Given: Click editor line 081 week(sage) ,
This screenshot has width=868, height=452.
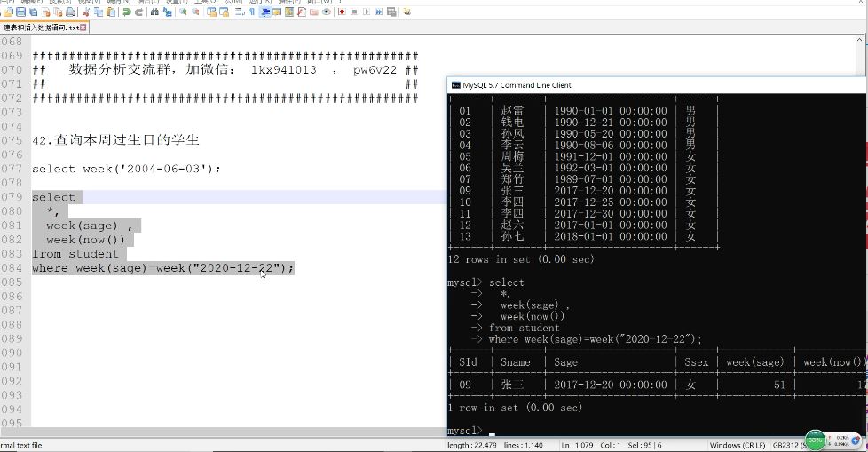Looking at the screenshot, I should coord(90,226).
